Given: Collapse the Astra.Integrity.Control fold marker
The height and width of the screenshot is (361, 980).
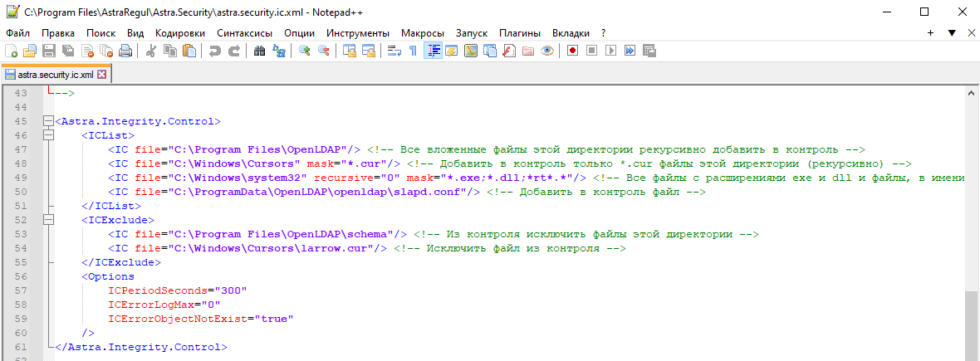Looking at the screenshot, I should point(48,121).
